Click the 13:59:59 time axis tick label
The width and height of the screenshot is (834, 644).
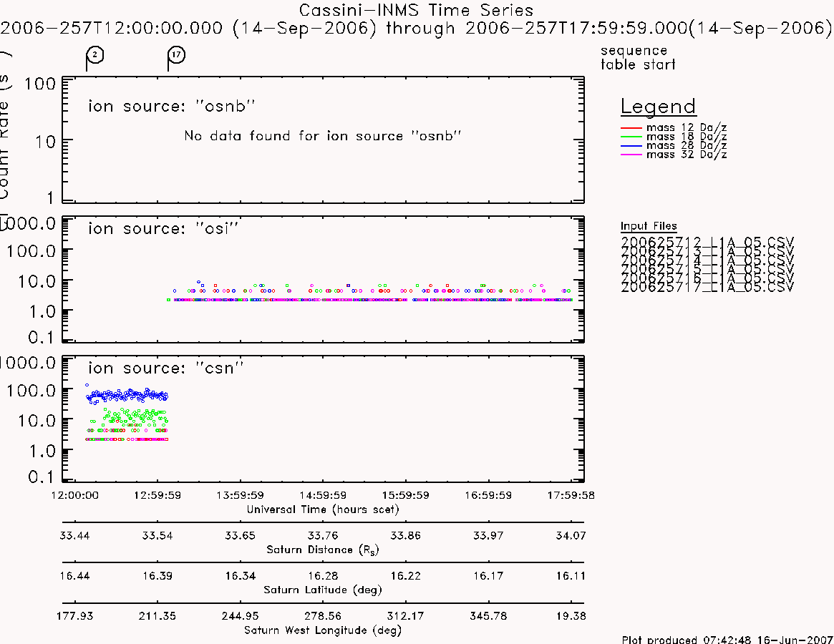click(x=240, y=495)
